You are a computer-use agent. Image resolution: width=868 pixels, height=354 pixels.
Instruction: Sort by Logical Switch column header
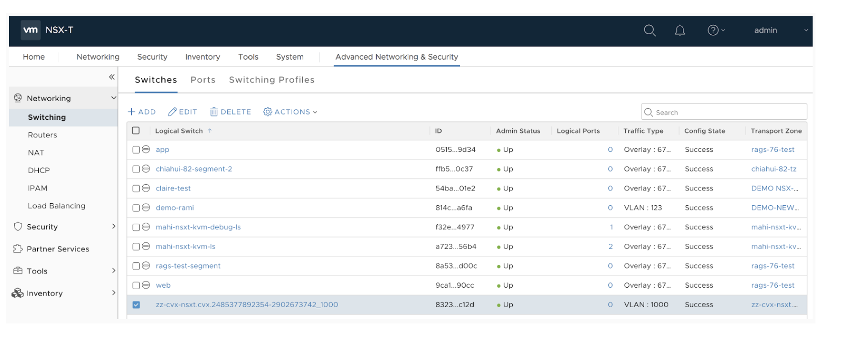(179, 131)
